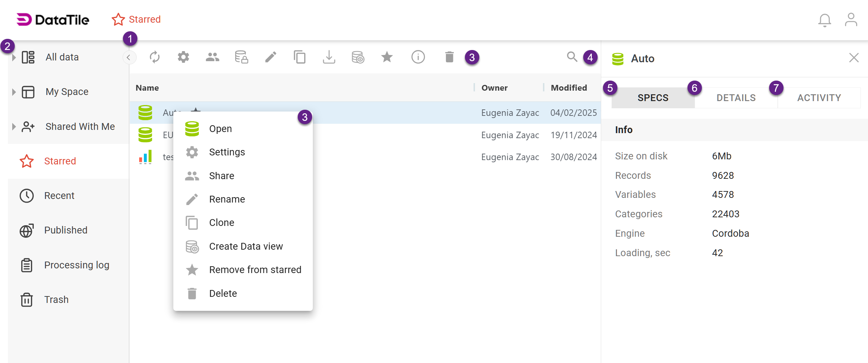Screen dimensions: 868x363
Task: Click the download icon in the toolbar
Action: tap(329, 57)
